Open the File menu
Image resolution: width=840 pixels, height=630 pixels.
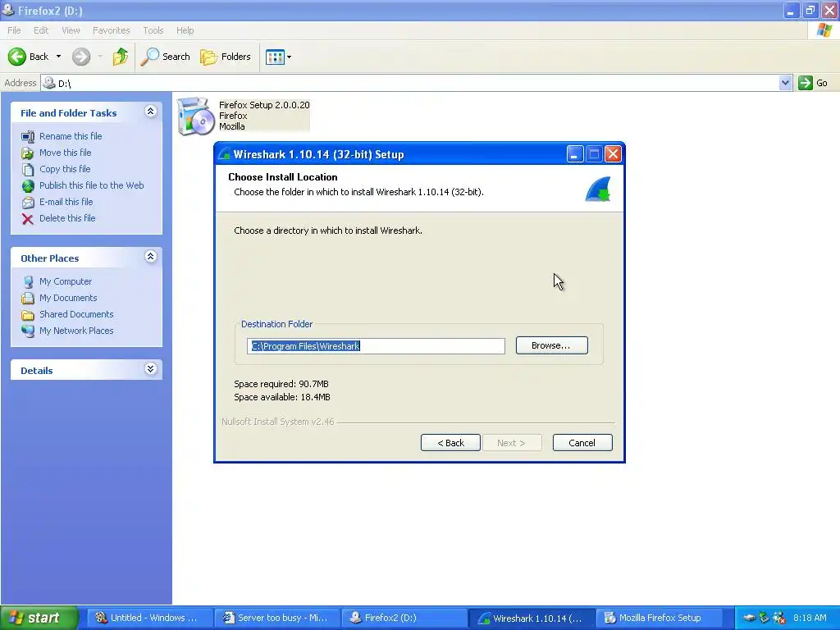pos(14,30)
